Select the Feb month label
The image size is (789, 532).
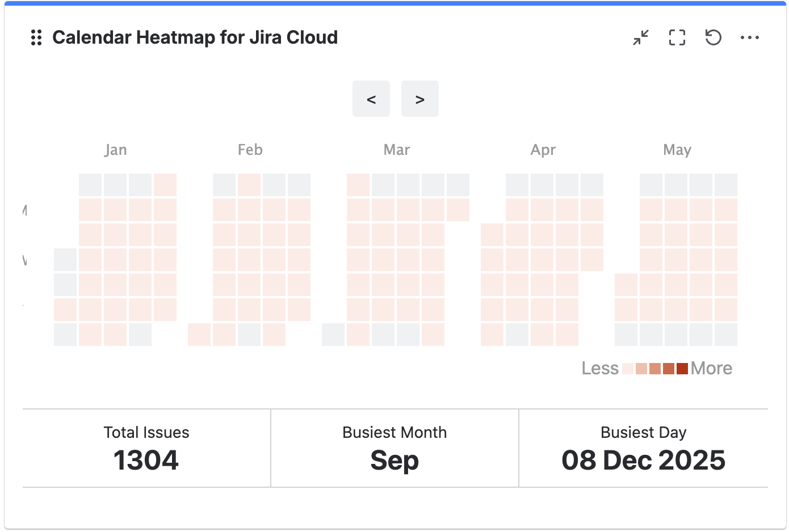[250, 150]
